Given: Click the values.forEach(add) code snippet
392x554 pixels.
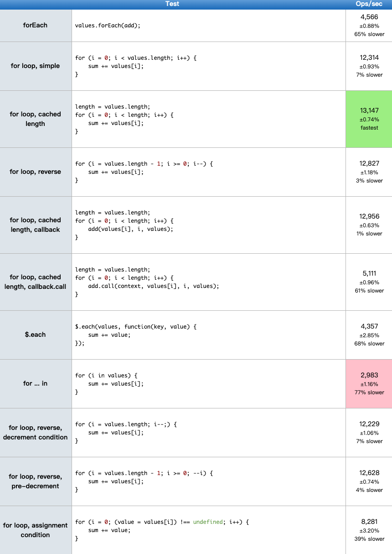Looking at the screenshot, I should (108, 26).
